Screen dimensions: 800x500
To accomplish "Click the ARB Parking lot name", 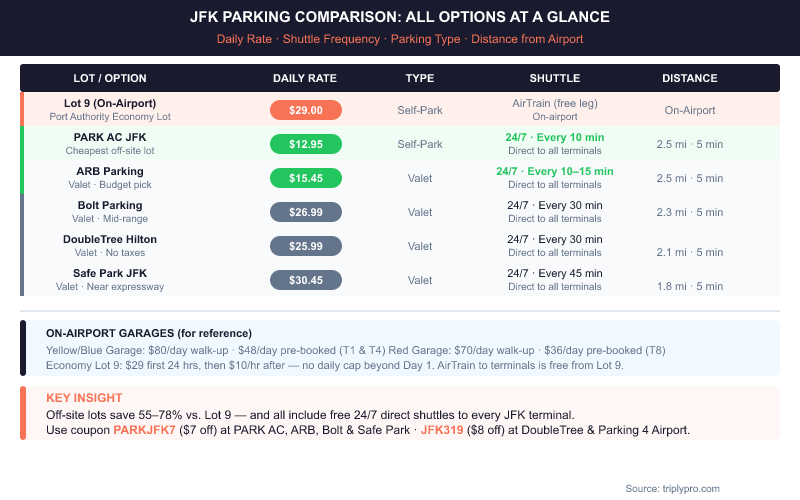I will click(x=110, y=171).
